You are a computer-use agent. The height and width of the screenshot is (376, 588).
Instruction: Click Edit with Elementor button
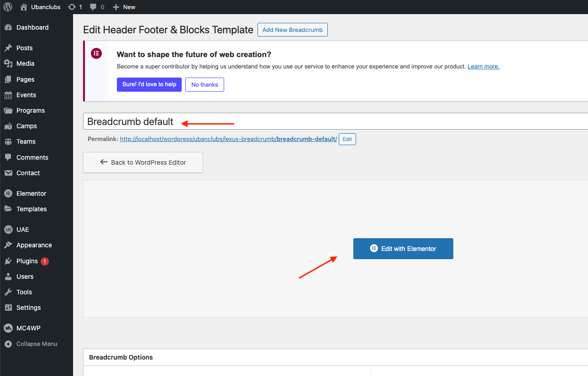click(403, 249)
